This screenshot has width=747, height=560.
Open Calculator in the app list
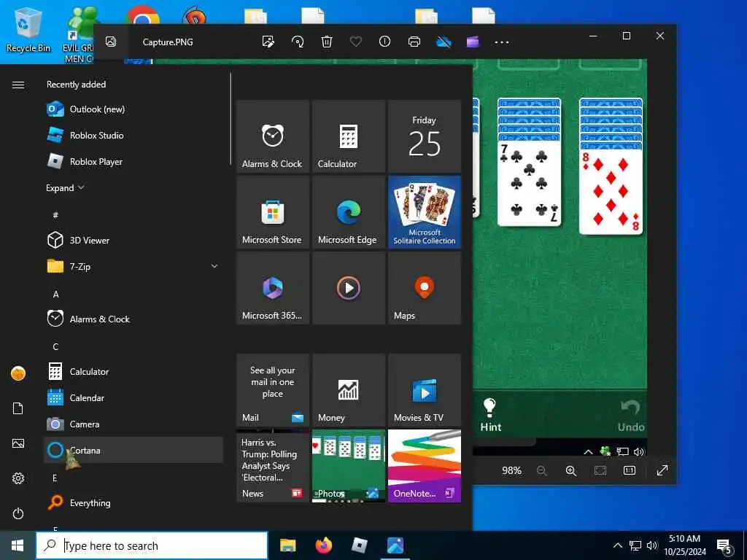[x=133, y=371]
